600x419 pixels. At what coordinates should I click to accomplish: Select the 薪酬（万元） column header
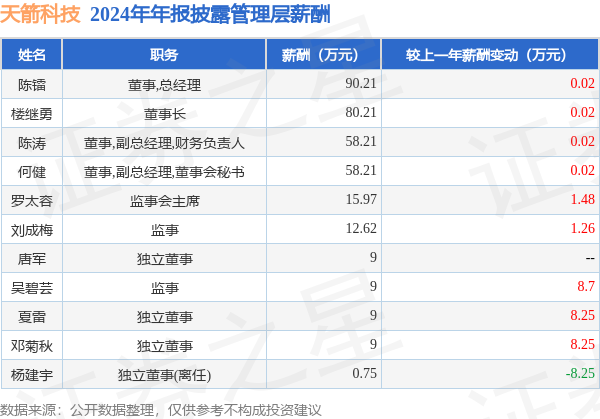tap(324, 55)
